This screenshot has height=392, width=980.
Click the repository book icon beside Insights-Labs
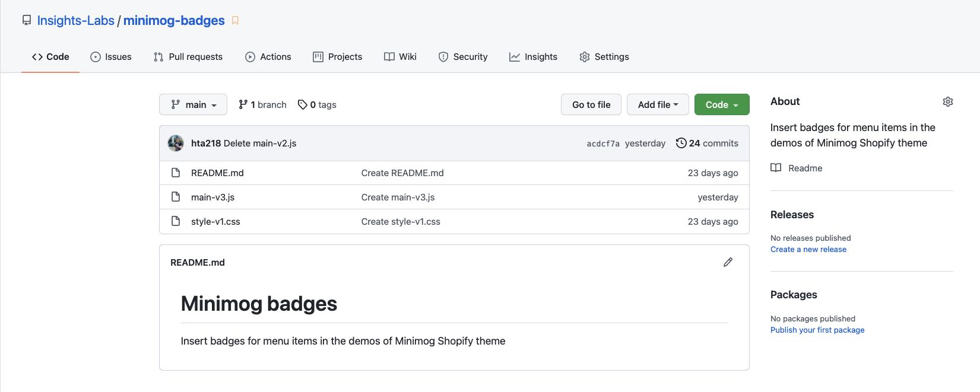point(27,21)
